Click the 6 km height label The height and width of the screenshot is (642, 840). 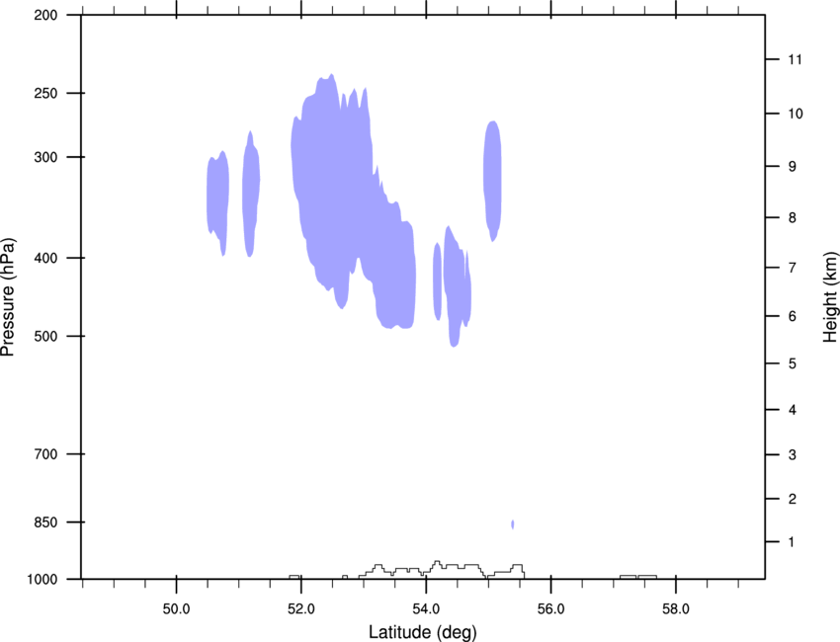(x=793, y=316)
